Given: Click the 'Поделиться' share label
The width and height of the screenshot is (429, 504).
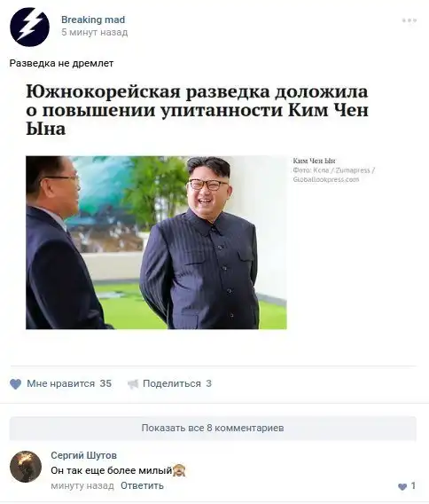Looking at the screenshot, I should (x=172, y=383).
